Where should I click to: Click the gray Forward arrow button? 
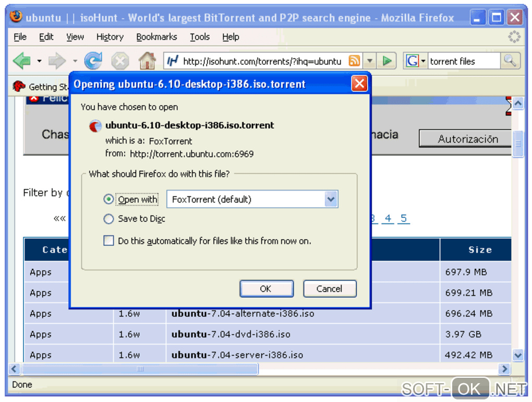(57, 61)
